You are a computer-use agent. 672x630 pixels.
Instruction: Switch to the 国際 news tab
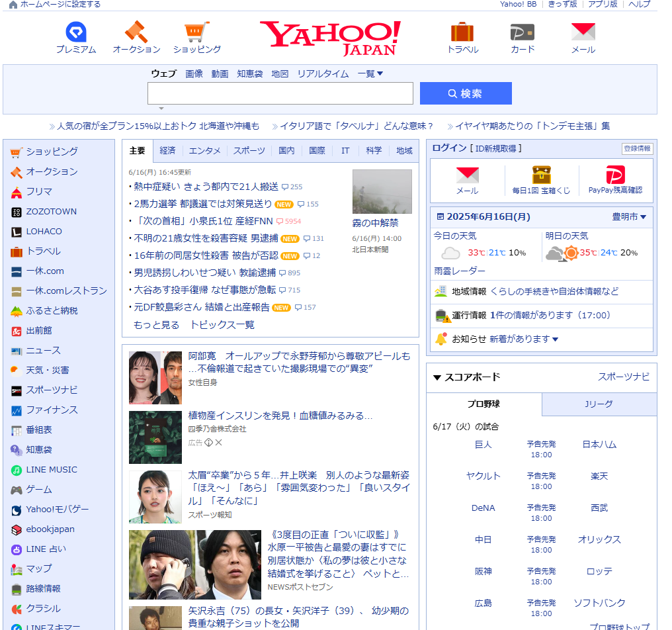point(317,150)
